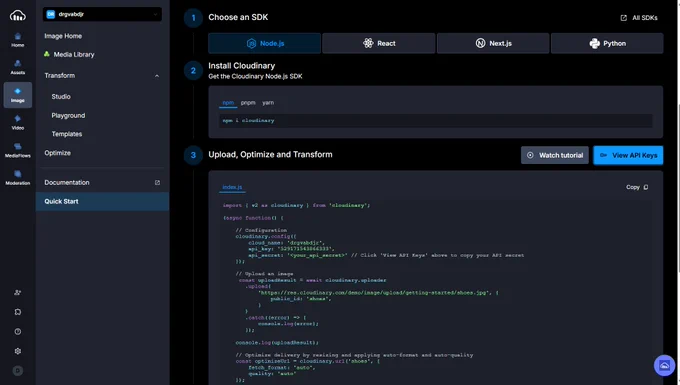Open Media Library

74,55
